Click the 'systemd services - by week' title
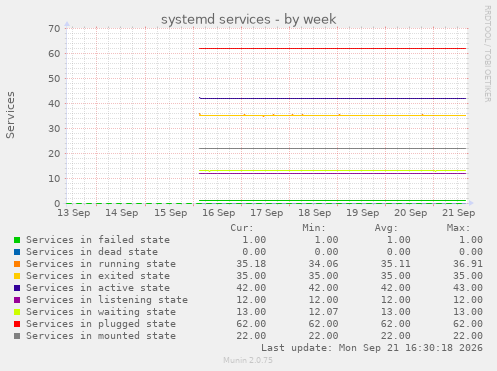Screen dimensions: 497x371 [248, 19]
